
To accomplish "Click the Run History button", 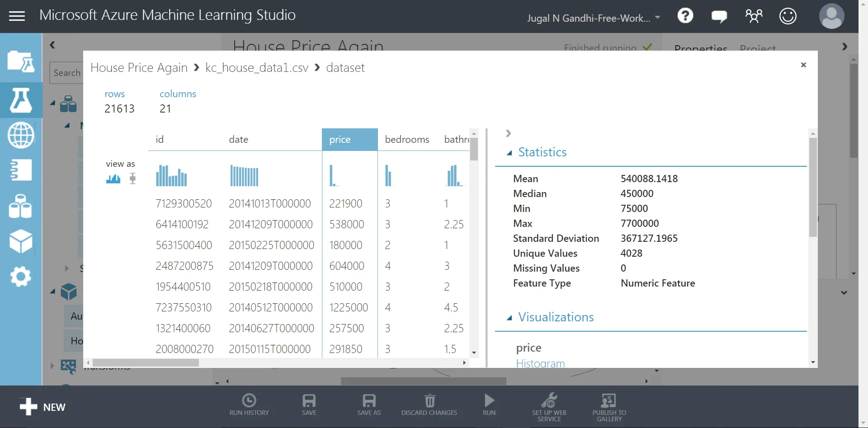I will 249,404.
